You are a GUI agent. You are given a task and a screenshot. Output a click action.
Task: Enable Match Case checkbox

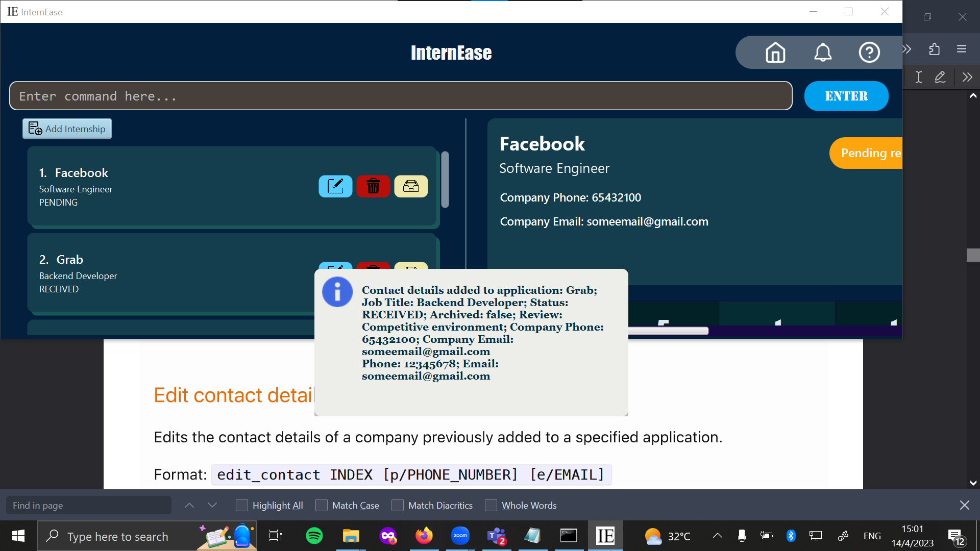[x=322, y=505]
